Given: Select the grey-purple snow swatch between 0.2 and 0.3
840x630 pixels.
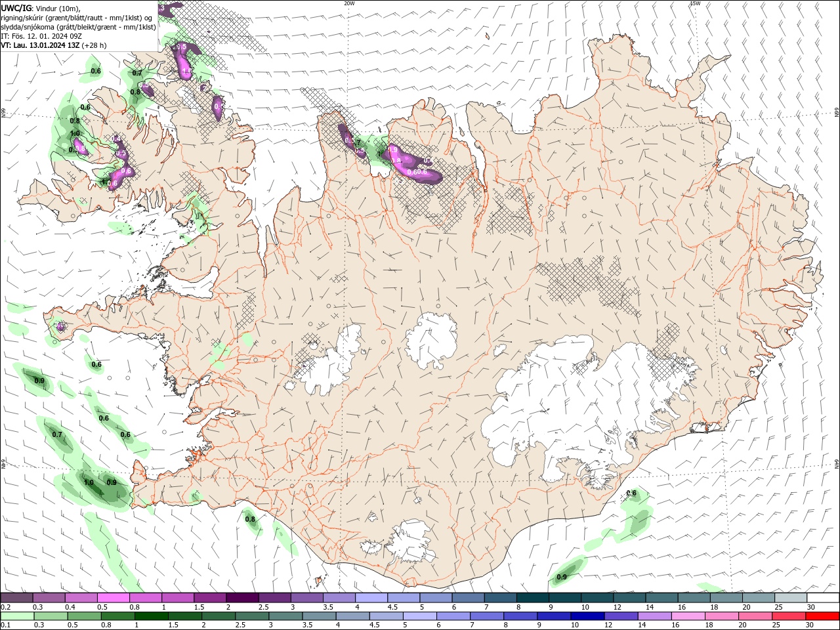Looking at the screenshot, I should [16, 598].
